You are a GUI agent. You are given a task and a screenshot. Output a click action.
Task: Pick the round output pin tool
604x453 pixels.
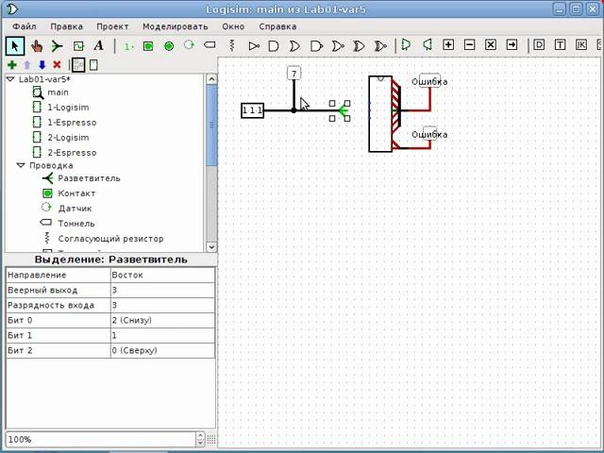169,46
